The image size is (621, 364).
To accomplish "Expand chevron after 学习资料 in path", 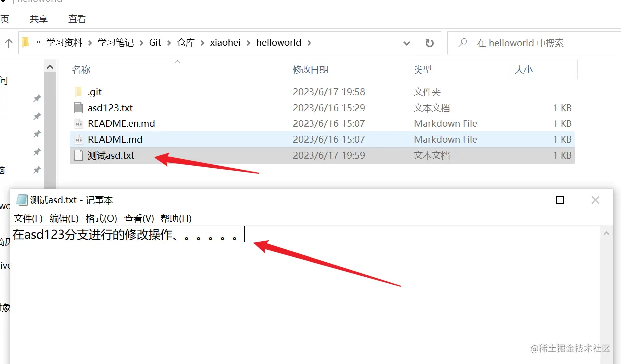I will point(90,43).
